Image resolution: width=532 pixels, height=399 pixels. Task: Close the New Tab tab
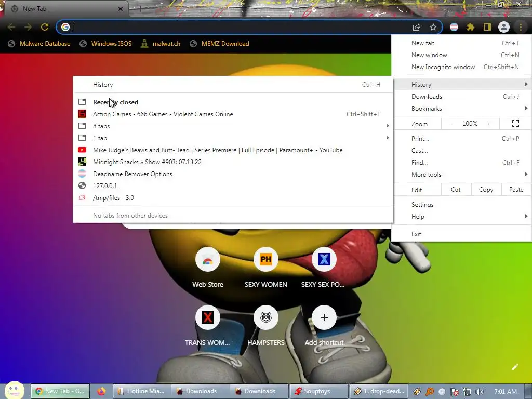click(121, 9)
